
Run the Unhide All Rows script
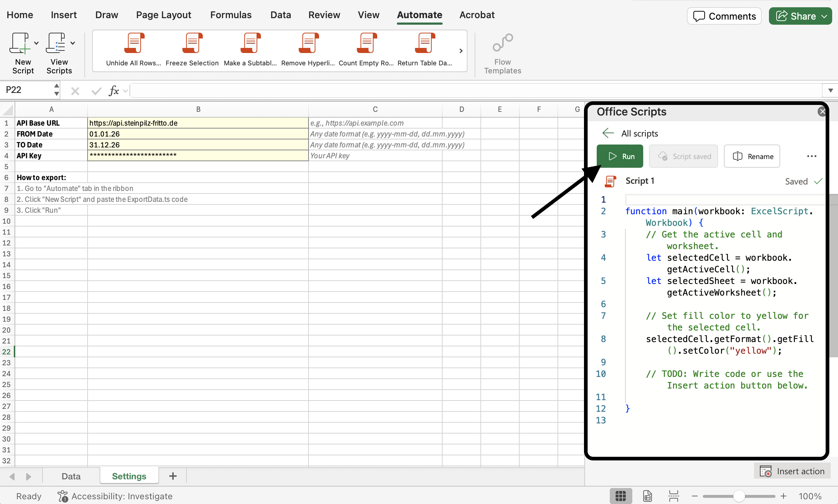(134, 44)
